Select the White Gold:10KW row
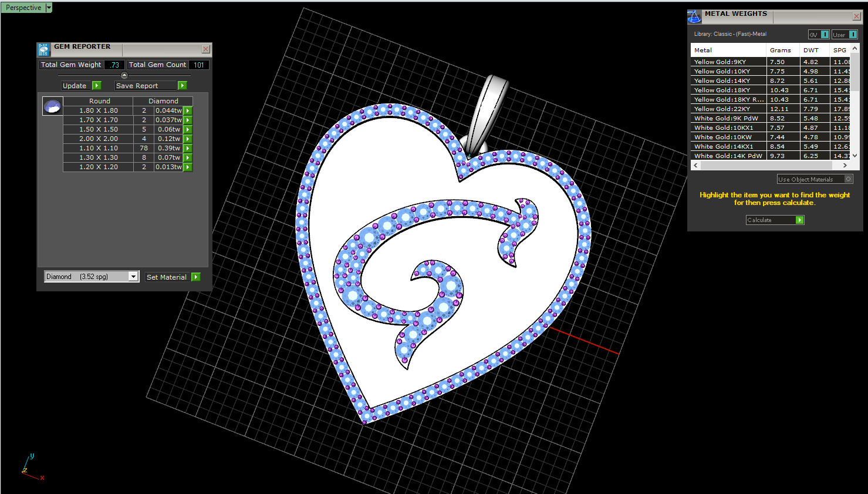This screenshot has width=868, height=494. (771, 137)
